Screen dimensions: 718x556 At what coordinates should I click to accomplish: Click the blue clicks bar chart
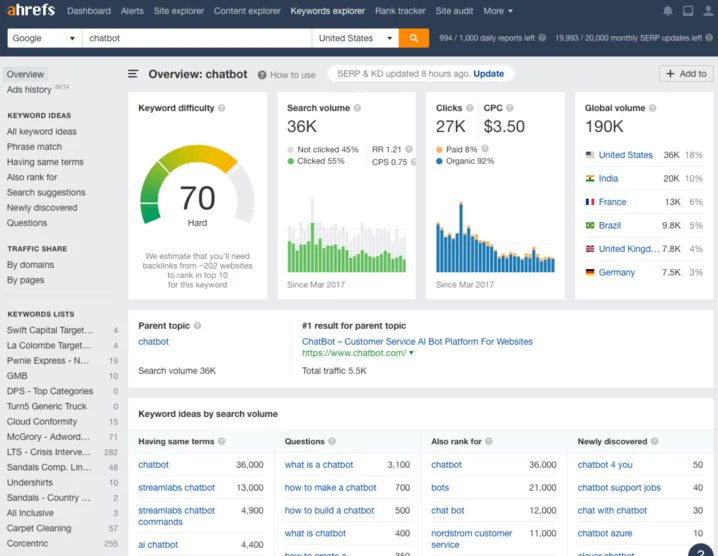point(495,236)
